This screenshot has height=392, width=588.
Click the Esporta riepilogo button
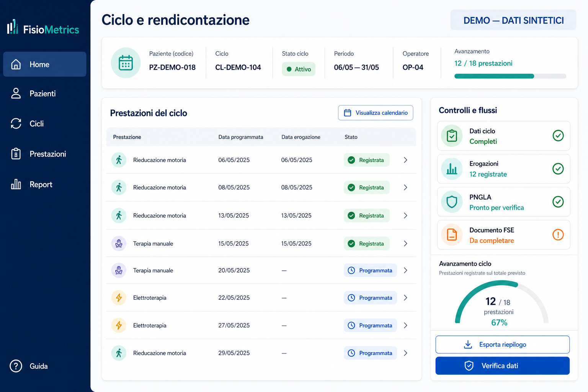click(503, 345)
